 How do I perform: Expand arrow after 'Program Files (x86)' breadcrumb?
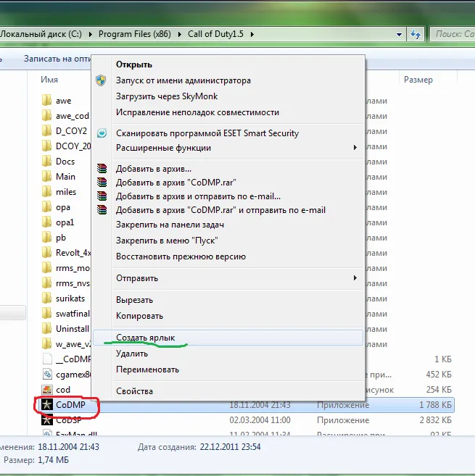tap(180, 34)
